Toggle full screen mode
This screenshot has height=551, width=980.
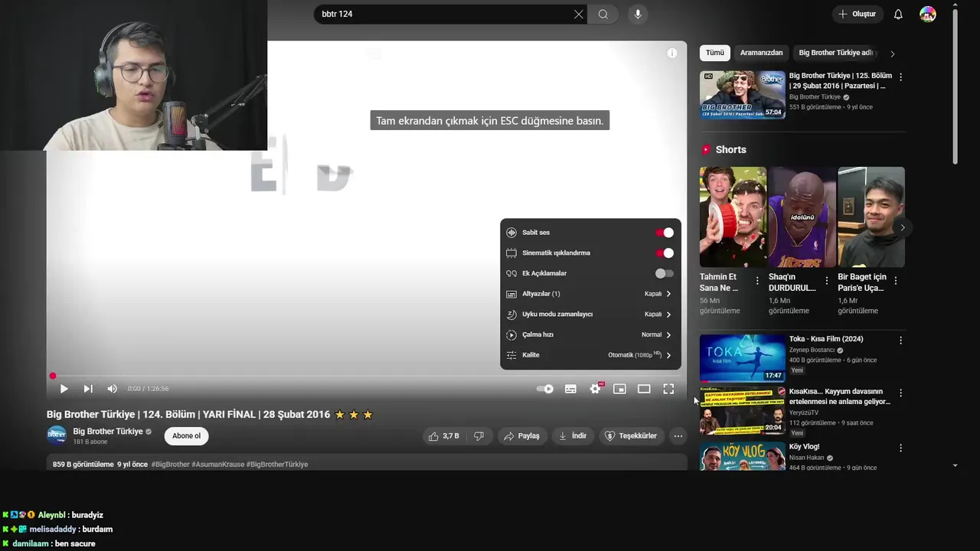pos(668,389)
